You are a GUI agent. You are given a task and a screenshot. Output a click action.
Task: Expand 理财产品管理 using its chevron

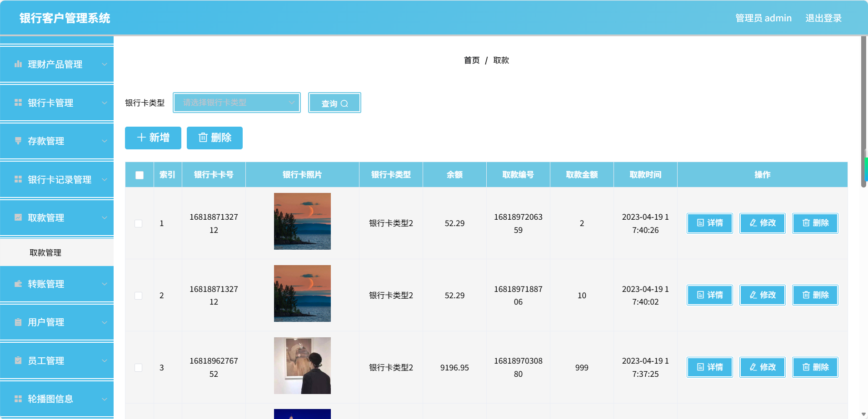[105, 64]
